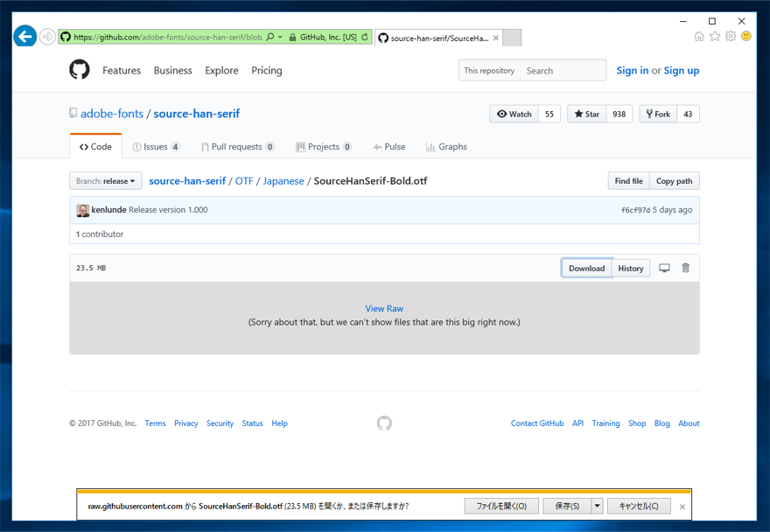Viewport: 770px width, 532px height.
Task: Open the adobe-fonts owner link
Action: (112, 114)
